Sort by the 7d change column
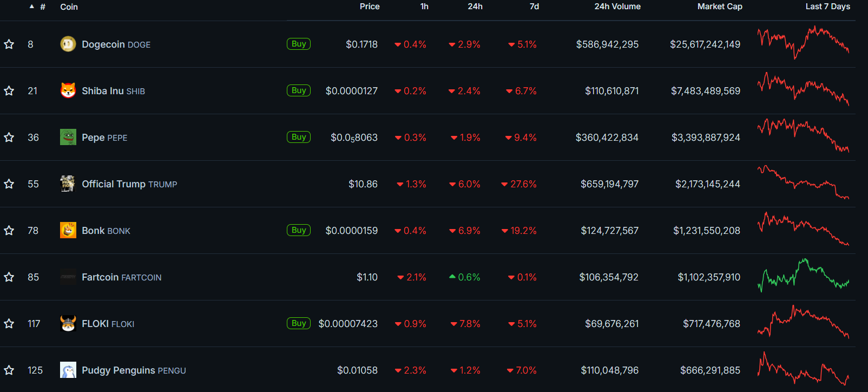This screenshot has width=868, height=392. pos(534,6)
